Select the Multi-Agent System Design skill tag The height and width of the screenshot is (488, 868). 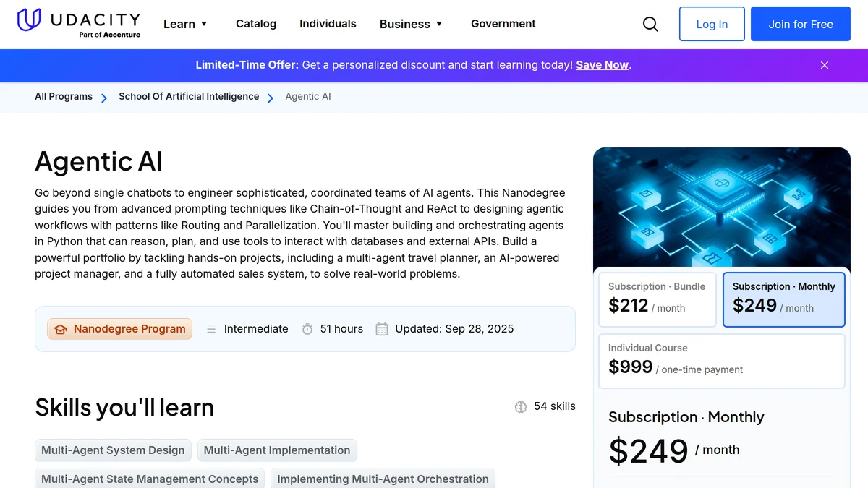[113, 450]
